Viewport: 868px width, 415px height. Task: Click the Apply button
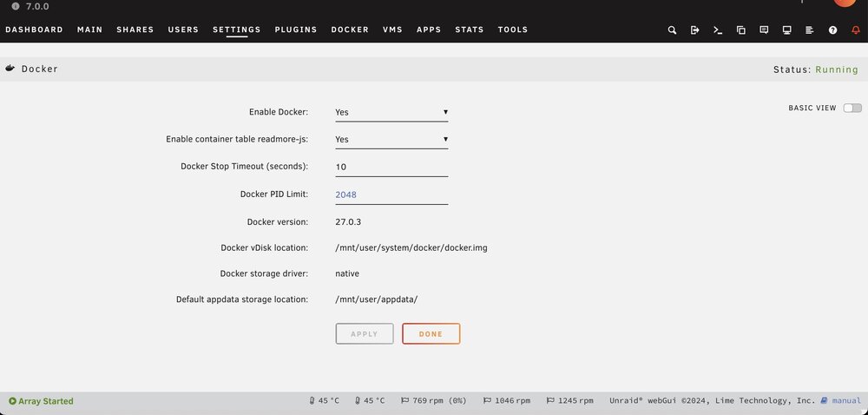pos(365,333)
